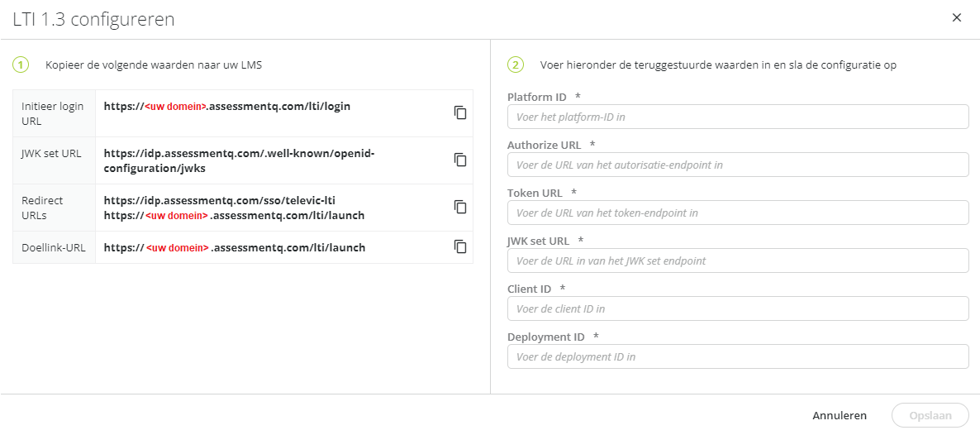Click the 'JWK set URL' table row label
Image resolution: width=980 pixels, height=435 pixels.
[x=50, y=153]
